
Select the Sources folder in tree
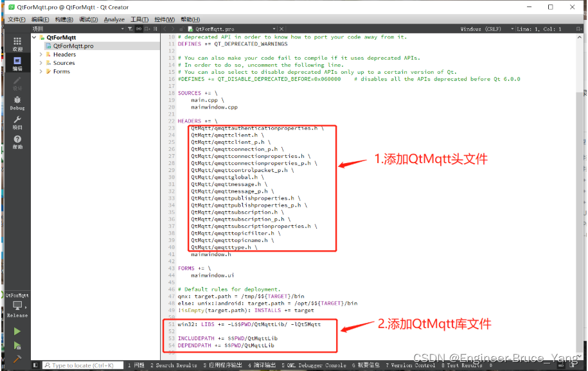(x=64, y=63)
